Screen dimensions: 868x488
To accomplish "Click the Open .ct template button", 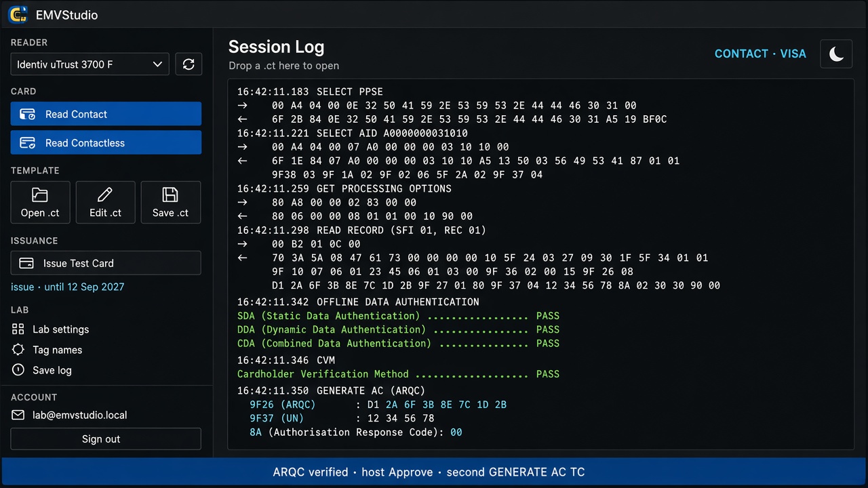I will click(x=40, y=202).
